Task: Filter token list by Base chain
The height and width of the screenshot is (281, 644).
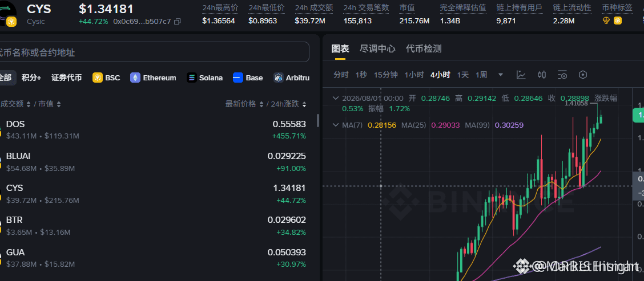Action: (248, 78)
